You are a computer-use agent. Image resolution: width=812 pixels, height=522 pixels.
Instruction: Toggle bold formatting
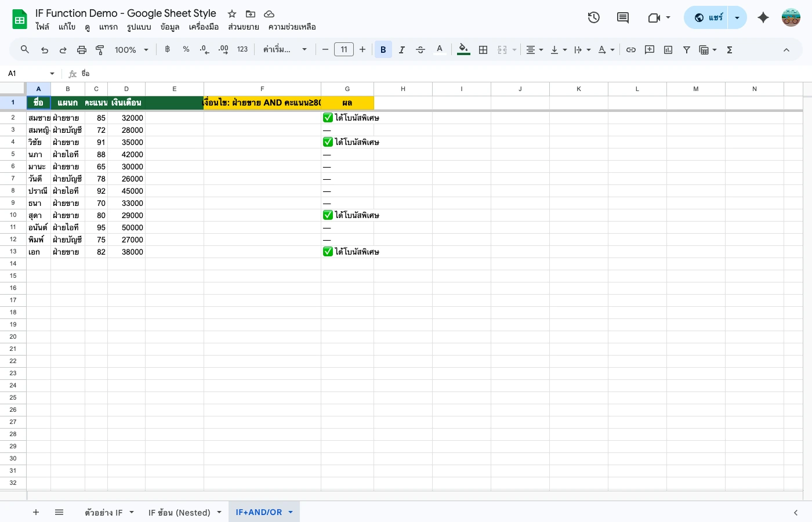383,49
